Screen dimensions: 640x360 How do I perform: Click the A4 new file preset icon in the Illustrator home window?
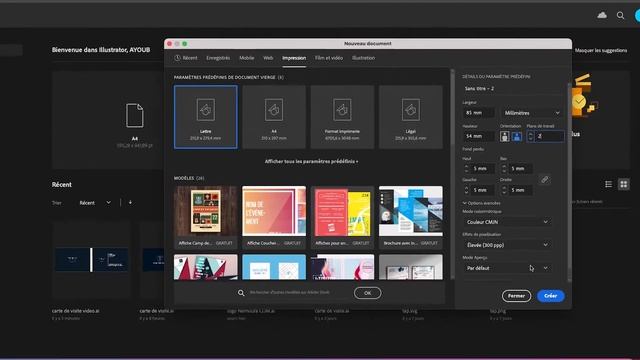coord(135,116)
